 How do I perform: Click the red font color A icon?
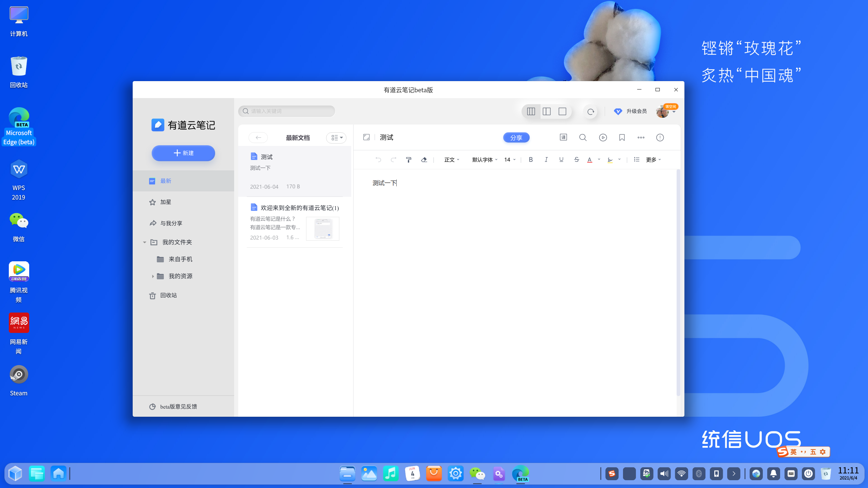coord(589,160)
